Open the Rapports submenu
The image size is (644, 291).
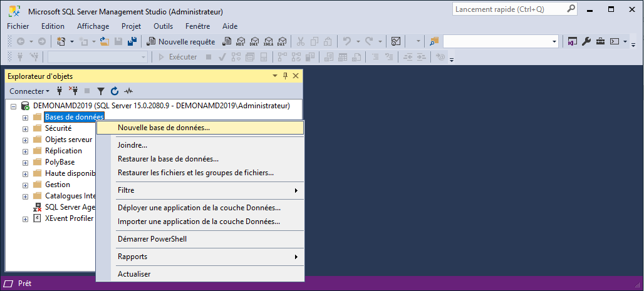(x=200, y=257)
